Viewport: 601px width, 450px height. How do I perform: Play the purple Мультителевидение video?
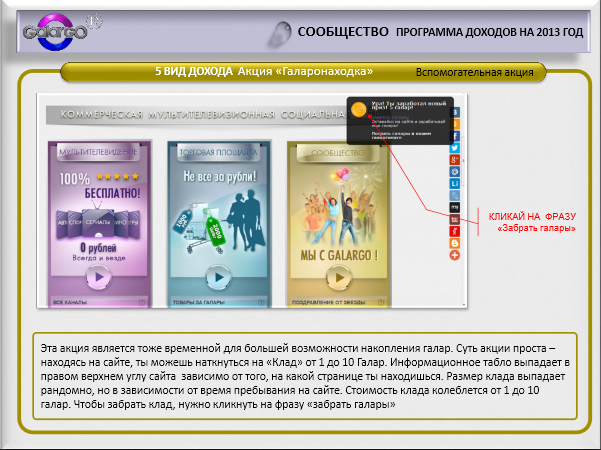[x=99, y=277]
